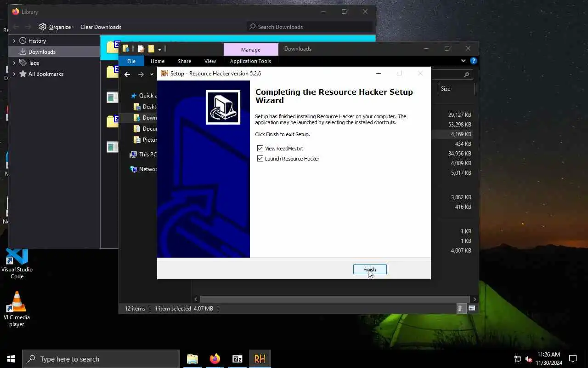The height and width of the screenshot is (368, 588).
Task: Click the '12 items' status bar text
Action: pyautogui.click(x=135, y=309)
